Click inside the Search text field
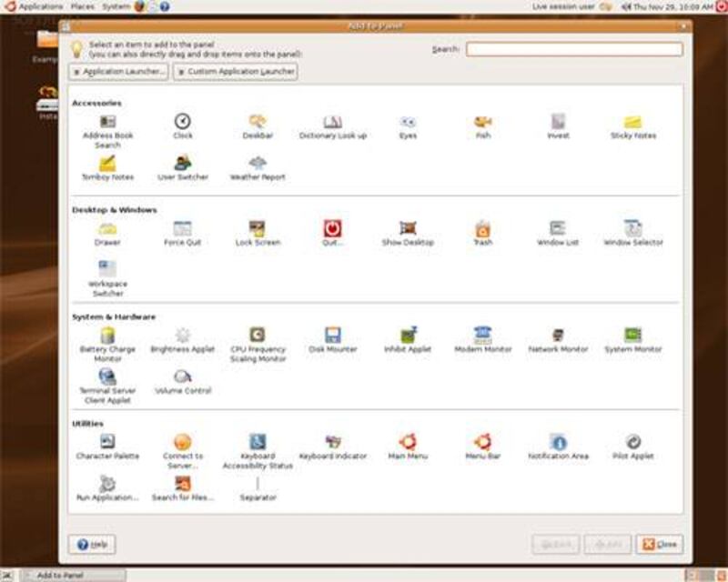 tap(574, 49)
